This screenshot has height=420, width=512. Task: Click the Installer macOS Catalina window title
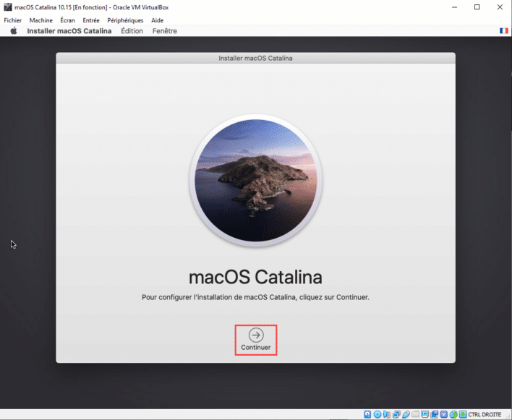tap(255, 59)
